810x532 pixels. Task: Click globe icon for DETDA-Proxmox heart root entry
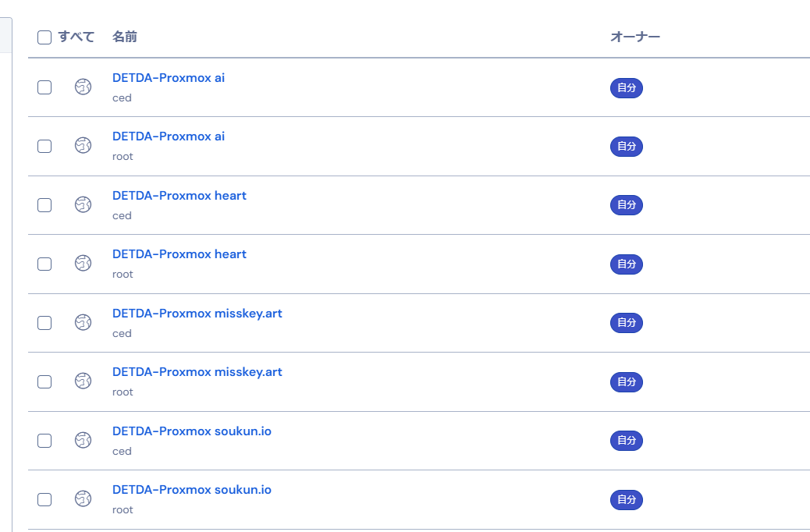tap(83, 264)
